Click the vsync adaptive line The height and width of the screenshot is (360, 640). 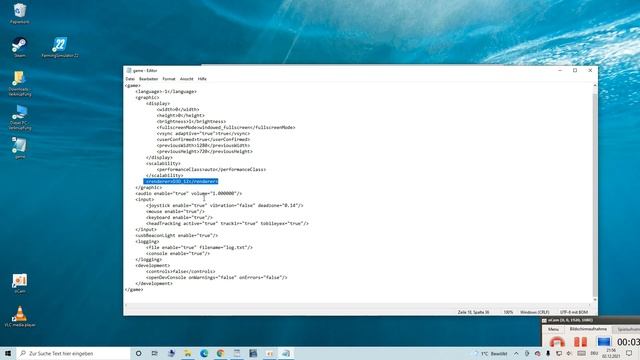203,133
